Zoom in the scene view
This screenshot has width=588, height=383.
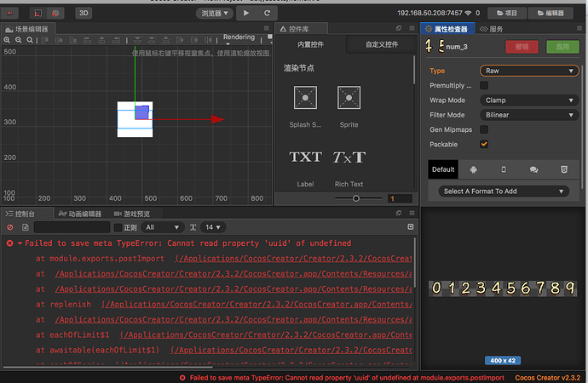(x=7, y=40)
